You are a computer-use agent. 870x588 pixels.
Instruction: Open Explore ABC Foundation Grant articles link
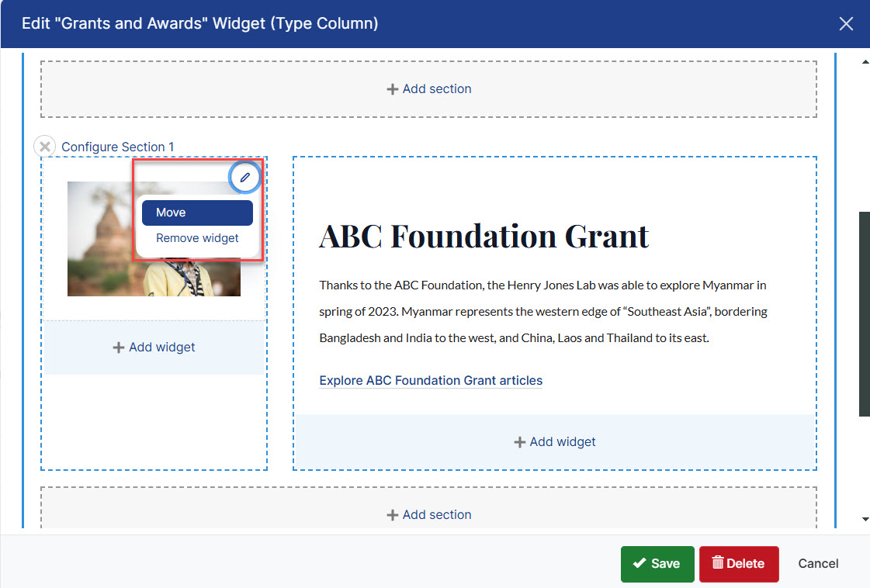pyautogui.click(x=431, y=381)
